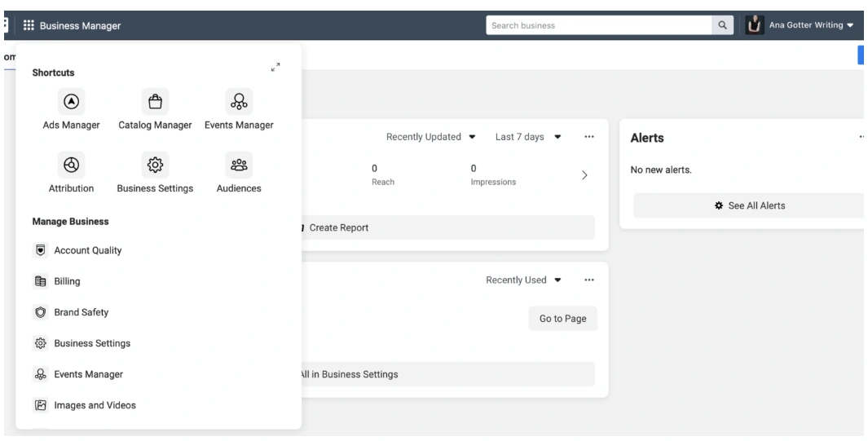Click the Images and Videos icon
This screenshot has height=441, width=868.
41,405
